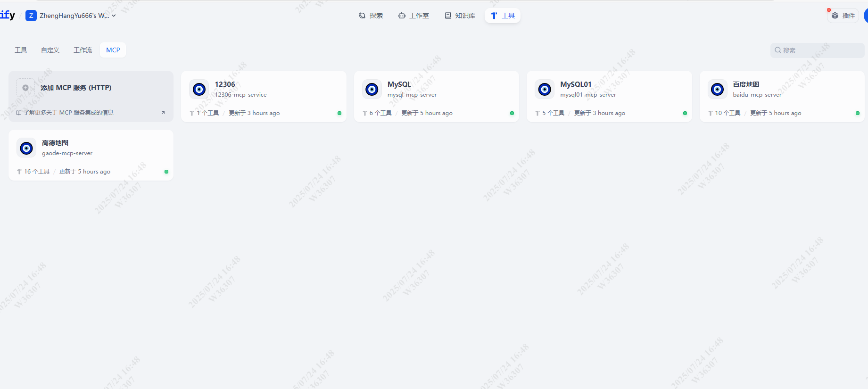This screenshot has height=389, width=868.
Task: Switch to the 自定义 tab
Action: pyautogui.click(x=50, y=50)
